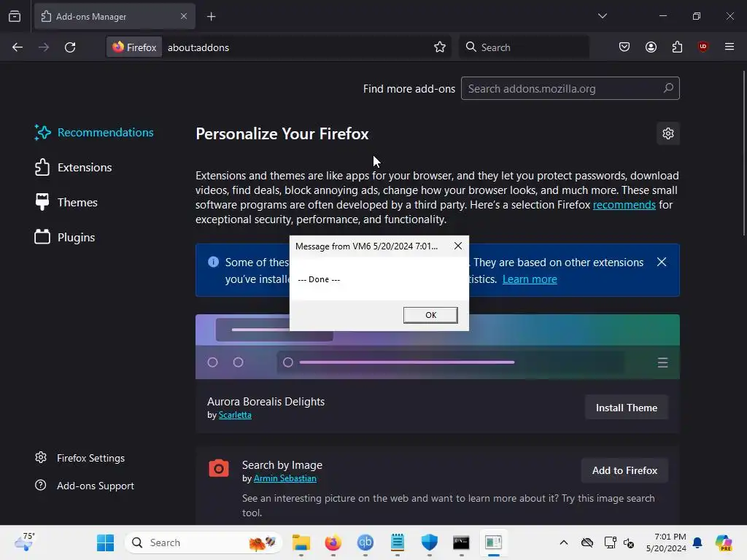Screen dimensions: 747x560
Task: Open the Extensions toolbar button
Action: pos(677,47)
